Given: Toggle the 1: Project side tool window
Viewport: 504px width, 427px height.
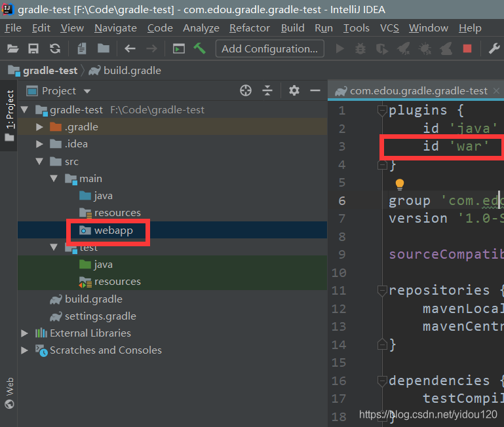Looking at the screenshot, I should (x=10, y=115).
